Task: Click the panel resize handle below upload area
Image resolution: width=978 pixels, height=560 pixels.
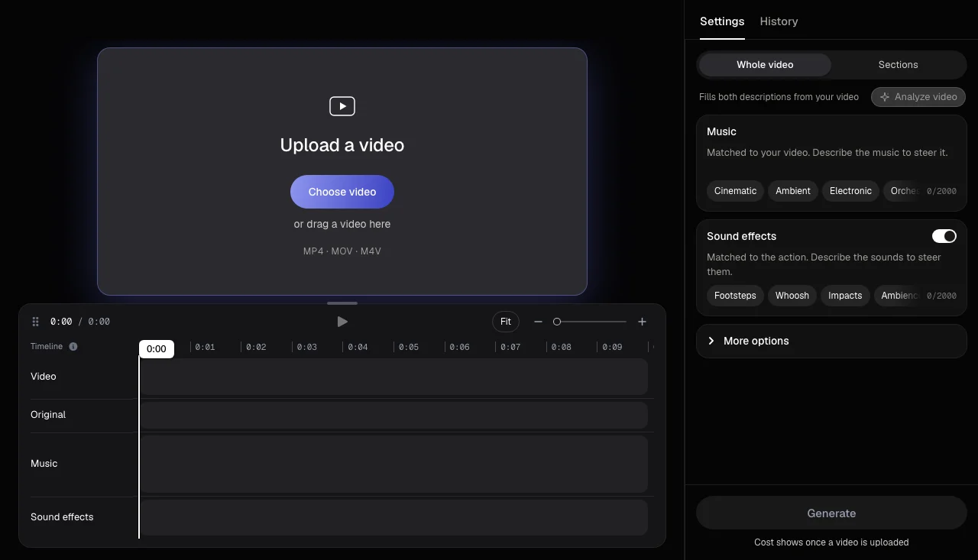Action: pyautogui.click(x=342, y=303)
